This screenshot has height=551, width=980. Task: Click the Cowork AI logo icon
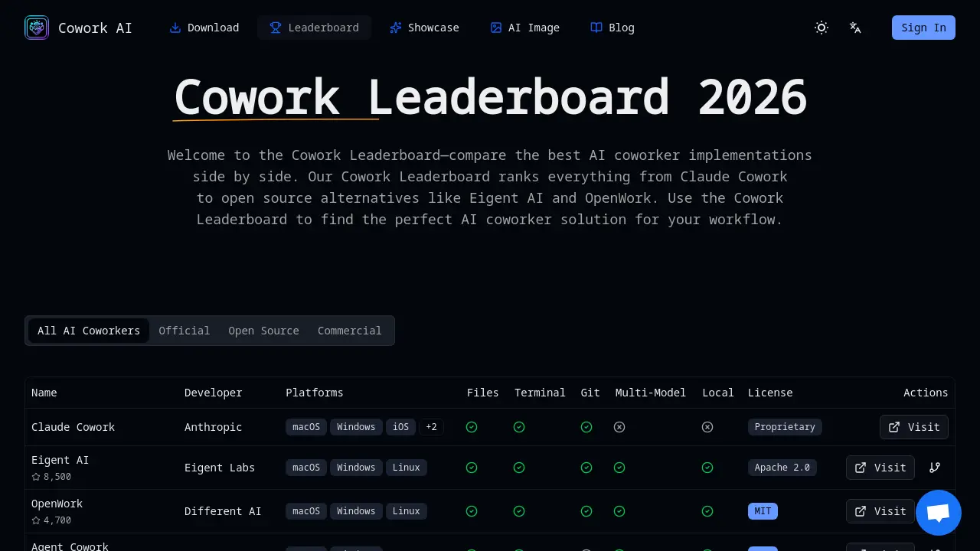(x=37, y=28)
